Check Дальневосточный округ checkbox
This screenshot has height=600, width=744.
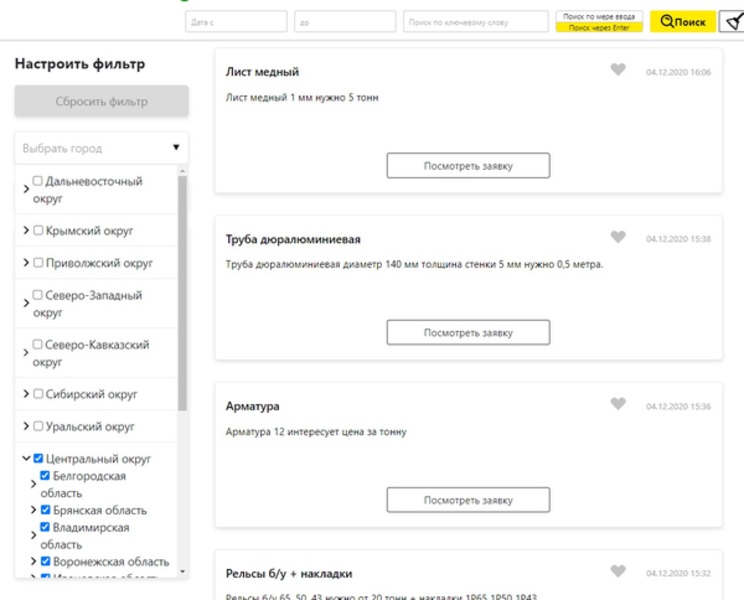(x=37, y=181)
